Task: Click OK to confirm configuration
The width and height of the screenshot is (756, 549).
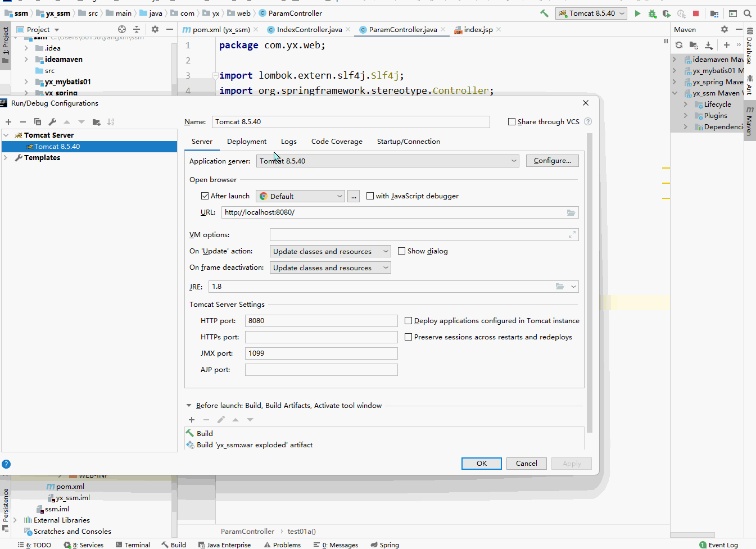Action: tap(482, 464)
